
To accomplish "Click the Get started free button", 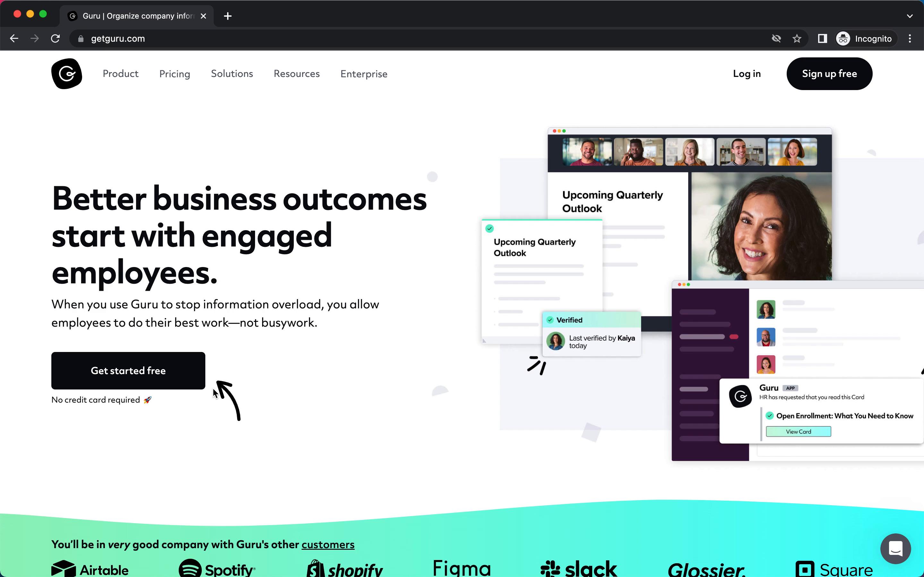I will tap(128, 370).
